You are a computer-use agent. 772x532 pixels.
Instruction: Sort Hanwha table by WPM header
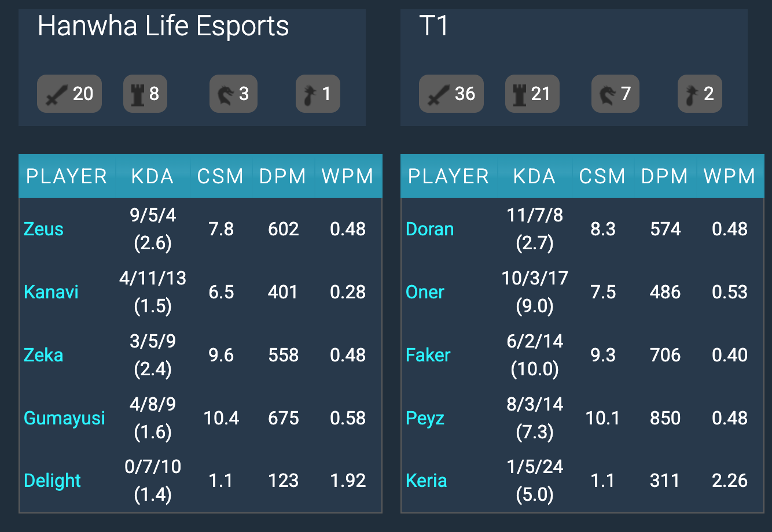(347, 176)
